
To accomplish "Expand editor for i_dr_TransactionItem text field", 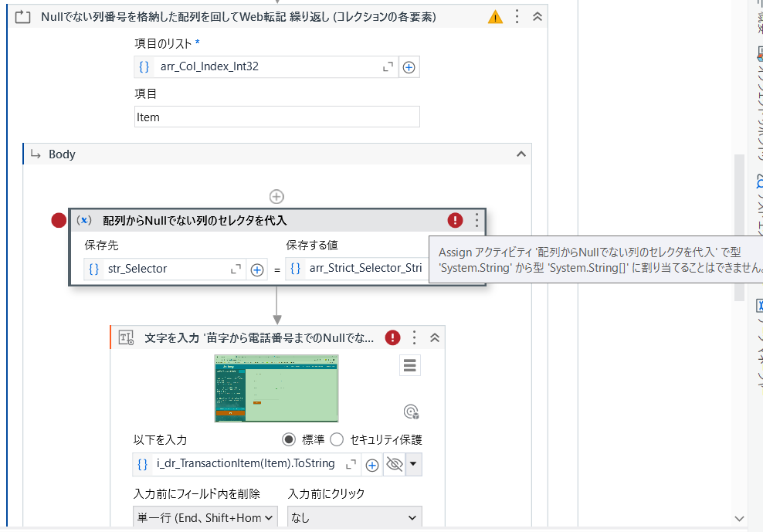I will coord(351,465).
